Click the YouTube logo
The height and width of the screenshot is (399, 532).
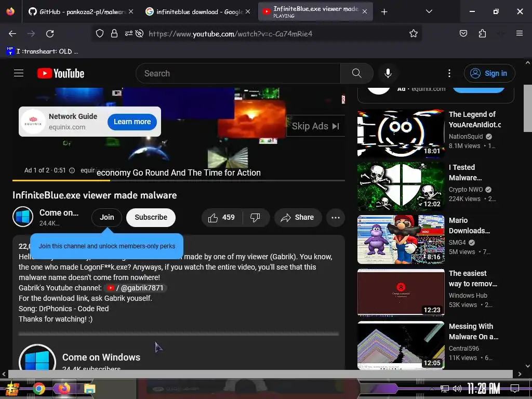[x=61, y=73]
